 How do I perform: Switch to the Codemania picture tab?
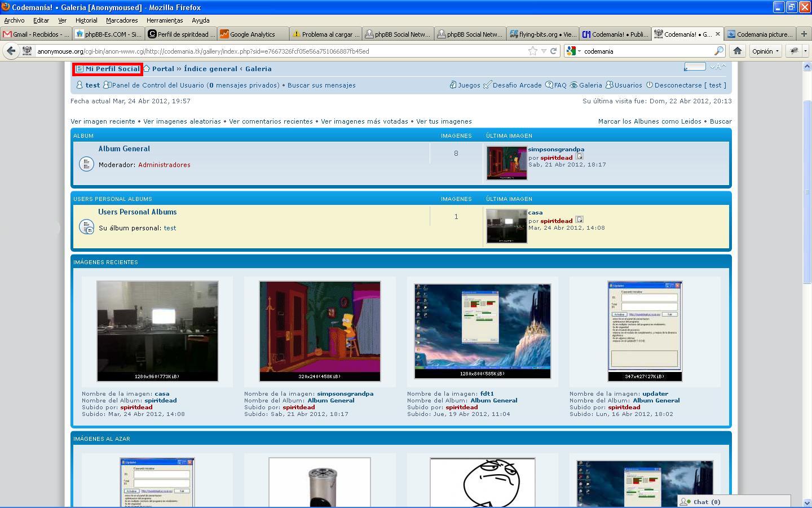(759, 34)
